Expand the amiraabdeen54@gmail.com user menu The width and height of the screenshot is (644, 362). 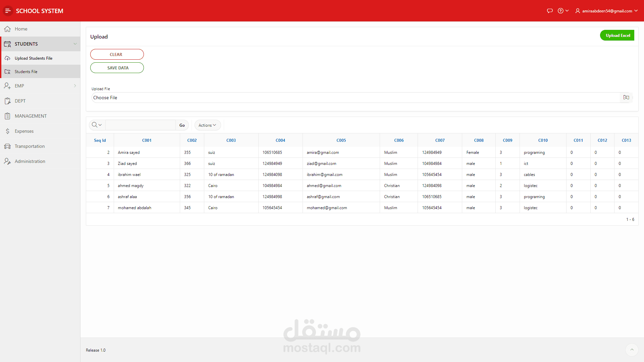(x=606, y=11)
